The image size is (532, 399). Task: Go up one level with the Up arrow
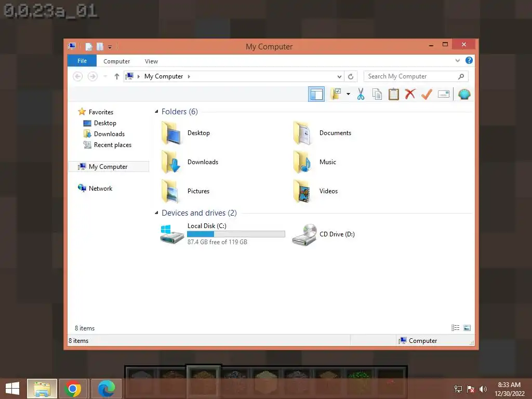(x=117, y=76)
